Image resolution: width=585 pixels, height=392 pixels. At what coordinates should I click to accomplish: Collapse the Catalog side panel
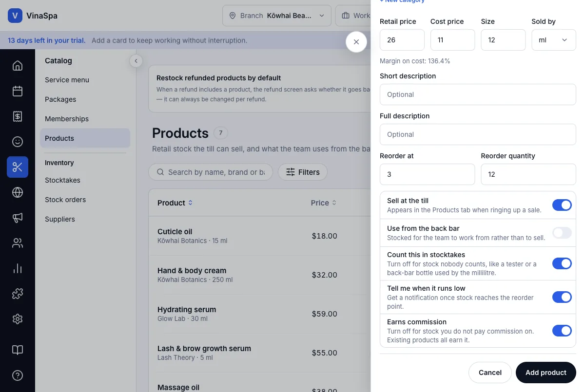click(136, 61)
